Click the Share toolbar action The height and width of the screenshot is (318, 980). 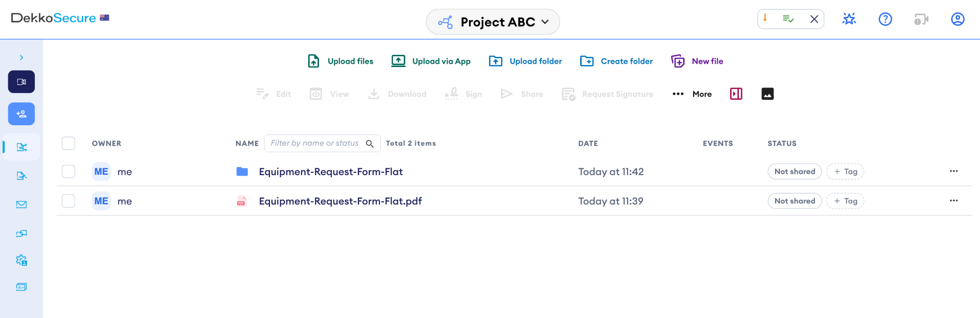[522, 94]
